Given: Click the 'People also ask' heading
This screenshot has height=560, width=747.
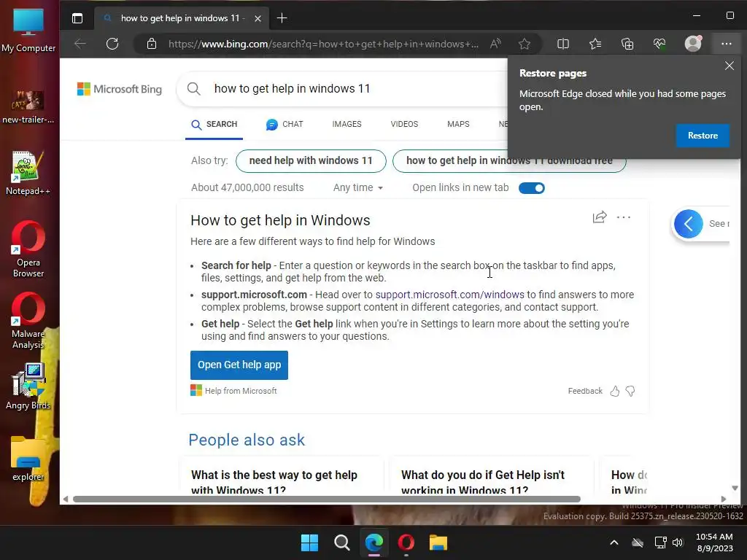Looking at the screenshot, I should [x=247, y=440].
